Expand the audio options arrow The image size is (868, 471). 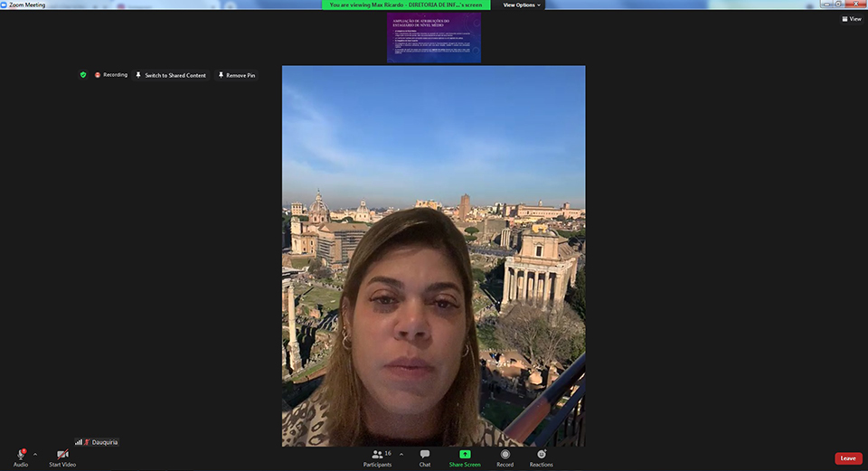click(35, 454)
